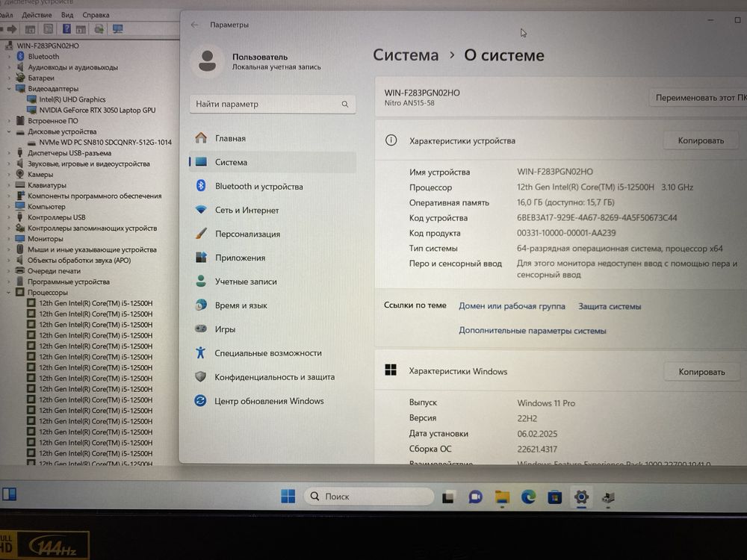Select root node WIN-F283PGN02HO in Device Manager
Image resolution: width=747 pixels, height=560 pixels.
(x=48, y=46)
